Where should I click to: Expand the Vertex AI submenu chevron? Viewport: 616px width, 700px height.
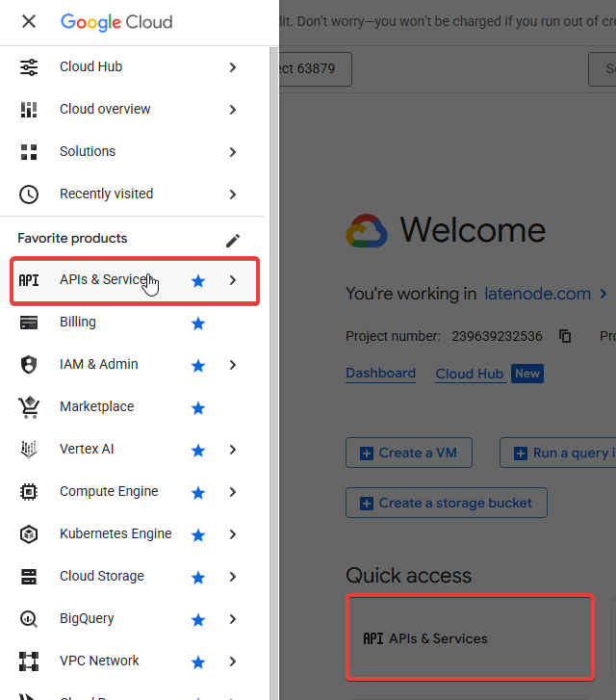coord(233,450)
